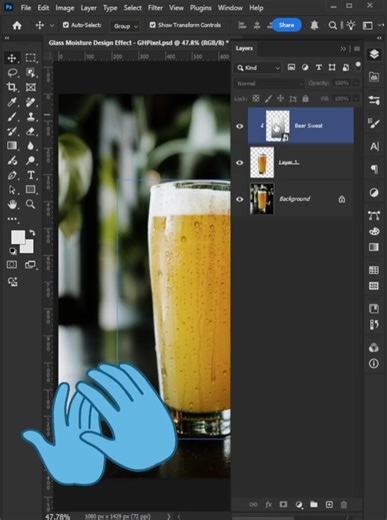This screenshot has width=387, height=520.
Task: Select the Lasso tool
Action: tap(12, 73)
